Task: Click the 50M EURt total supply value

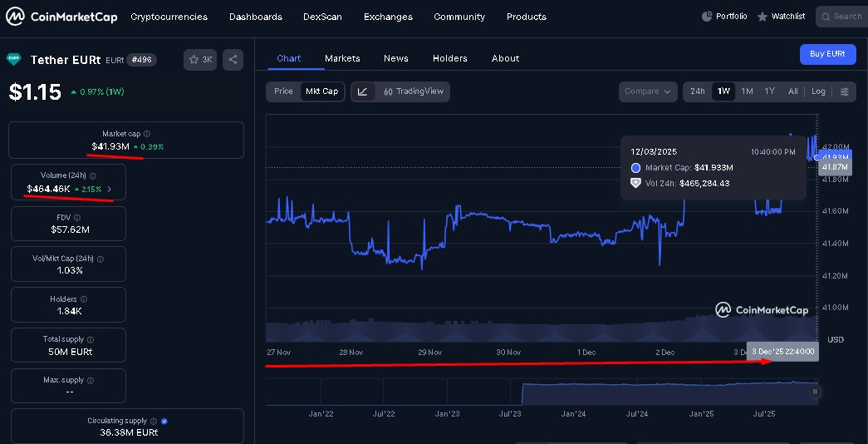Action: pyautogui.click(x=70, y=352)
